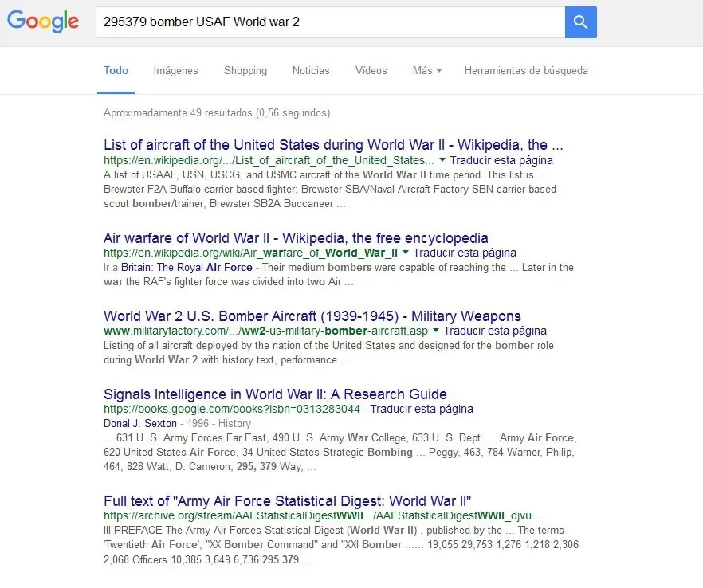The height and width of the screenshot is (588, 703).
Task: Open 'World War 2 U.S. Bomber Aircraft' result
Action: coord(312,316)
